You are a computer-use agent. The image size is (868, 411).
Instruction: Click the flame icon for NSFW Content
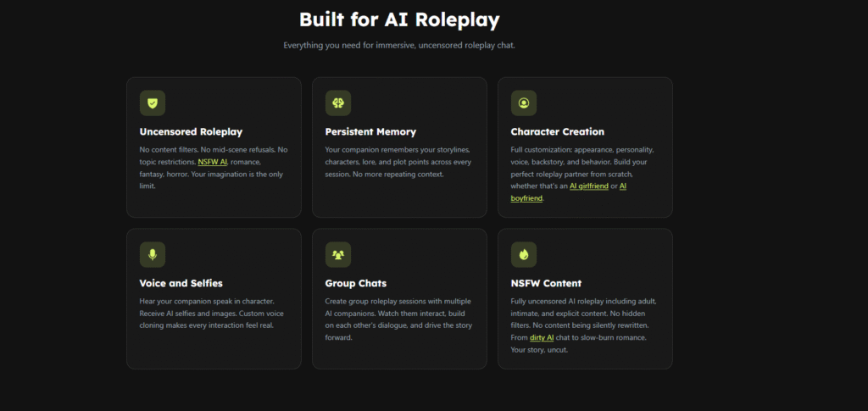(x=524, y=254)
